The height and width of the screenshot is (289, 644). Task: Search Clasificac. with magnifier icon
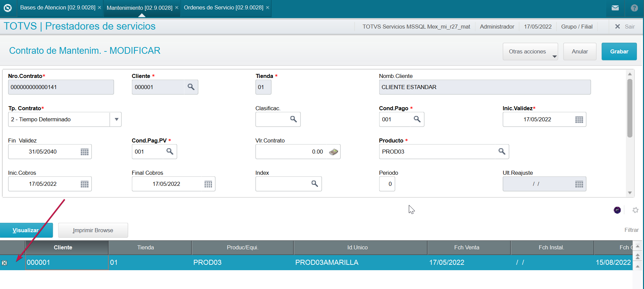pos(293,119)
